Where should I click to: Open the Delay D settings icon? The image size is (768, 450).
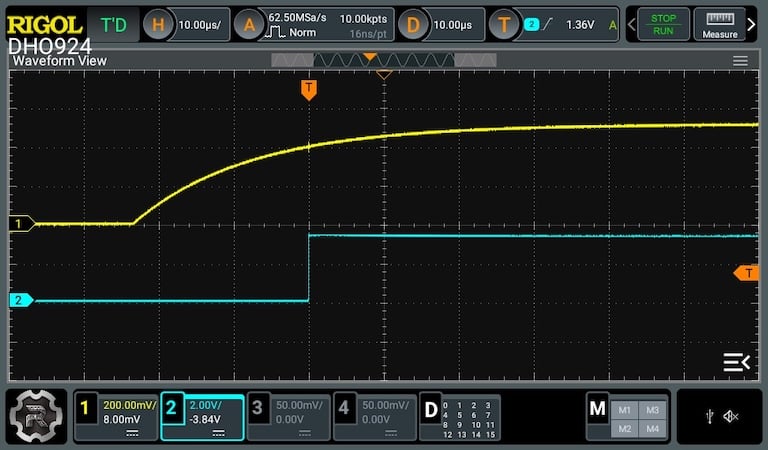[413, 24]
